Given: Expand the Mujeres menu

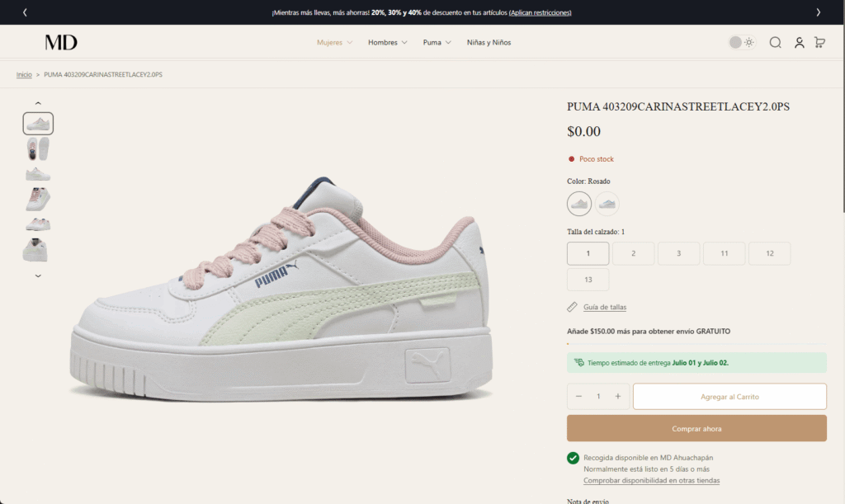Looking at the screenshot, I should 334,42.
